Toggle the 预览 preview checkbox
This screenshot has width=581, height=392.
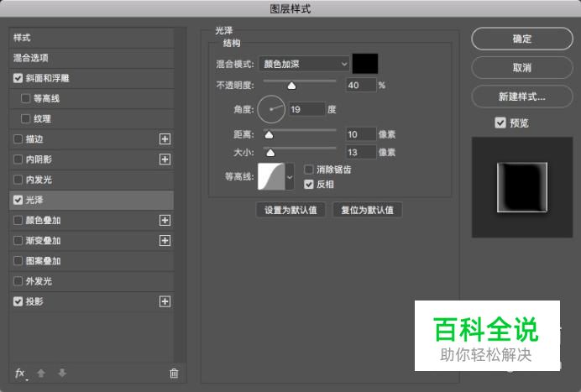coord(500,123)
